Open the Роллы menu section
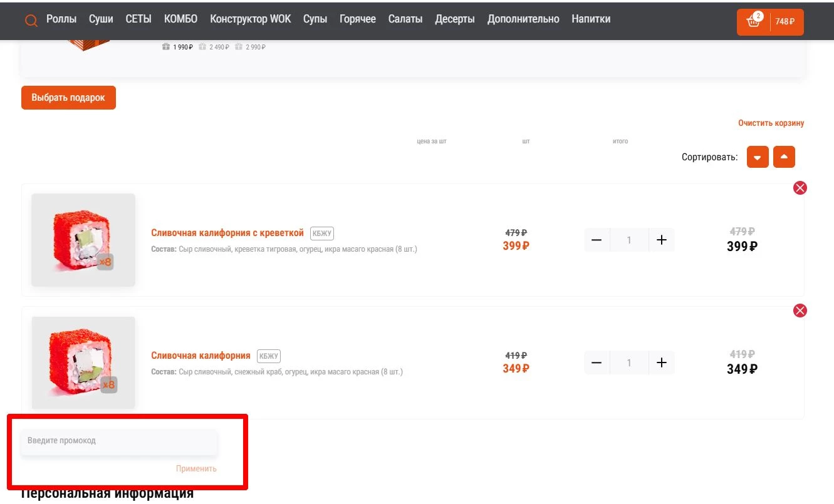The height and width of the screenshot is (504, 834). click(61, 19)
